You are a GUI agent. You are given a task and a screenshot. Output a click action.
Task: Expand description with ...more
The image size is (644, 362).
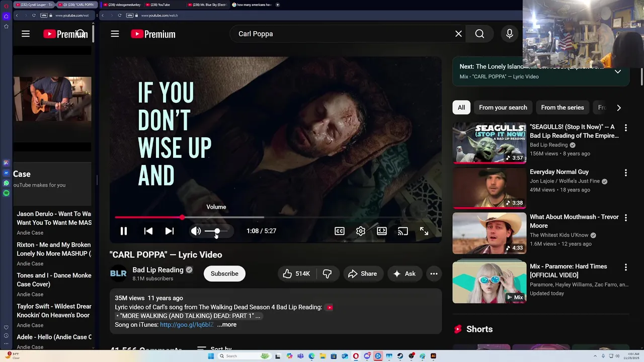pyautogui.click(x=226, y=325)
